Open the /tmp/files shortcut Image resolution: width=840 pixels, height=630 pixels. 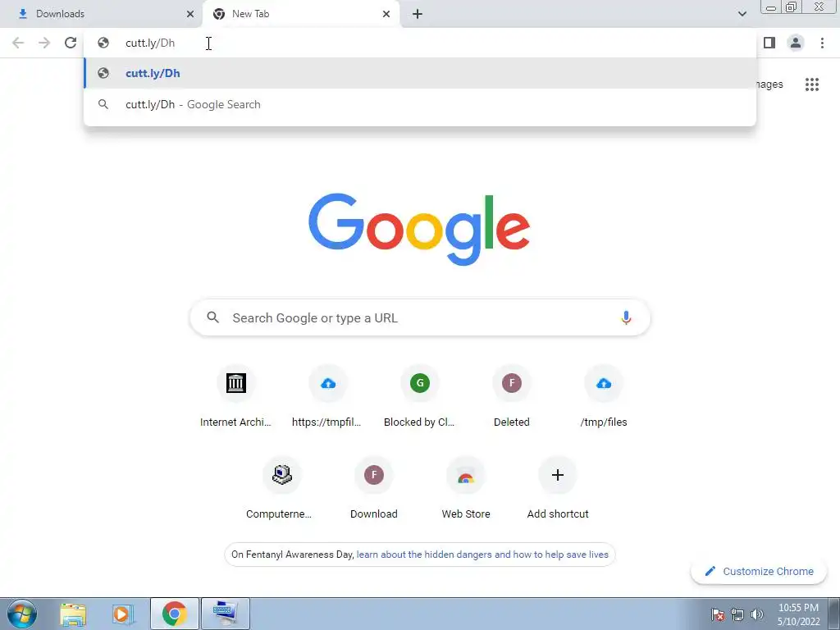click(x=603, y=398)
